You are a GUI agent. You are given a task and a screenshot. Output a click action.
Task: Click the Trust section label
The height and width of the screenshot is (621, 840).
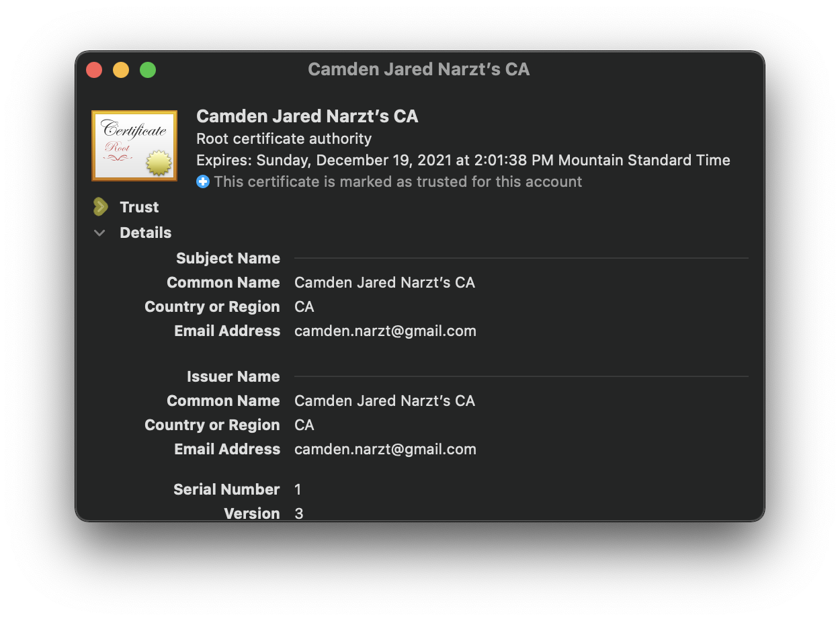(x=139, y=207)
